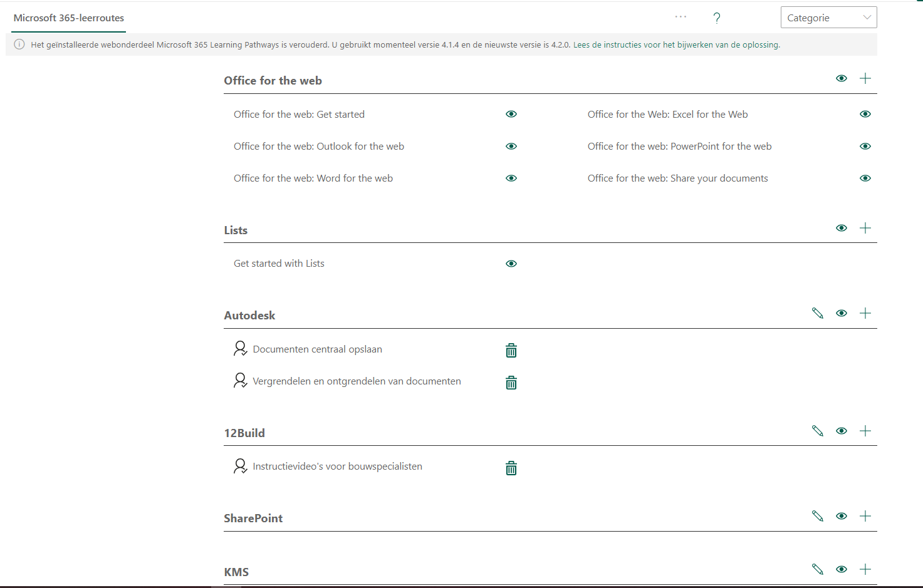Add a playlist to the KMS category

[865, 569]
